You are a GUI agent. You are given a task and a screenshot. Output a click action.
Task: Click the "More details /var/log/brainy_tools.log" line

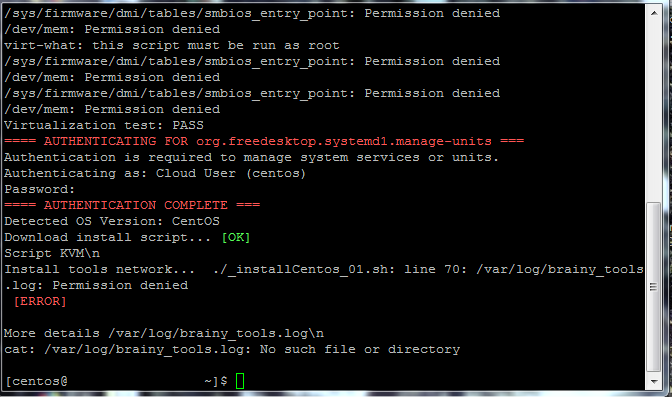tap(164, 333)
